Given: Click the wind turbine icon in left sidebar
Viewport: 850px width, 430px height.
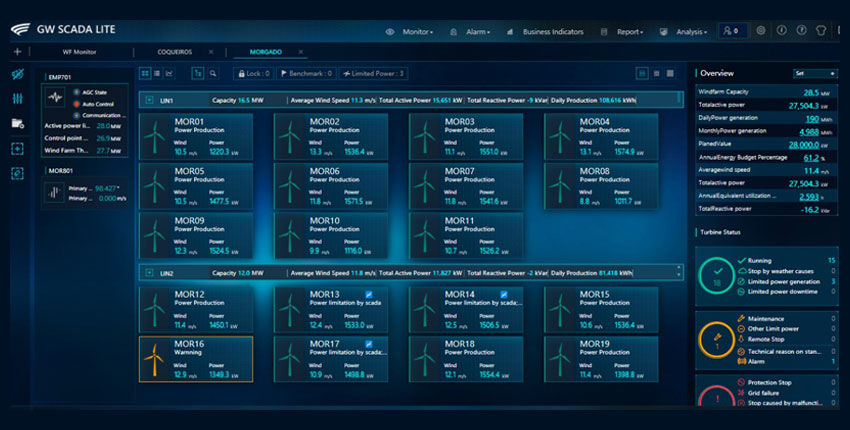Looking at the screenshot, I should (18, 74).
